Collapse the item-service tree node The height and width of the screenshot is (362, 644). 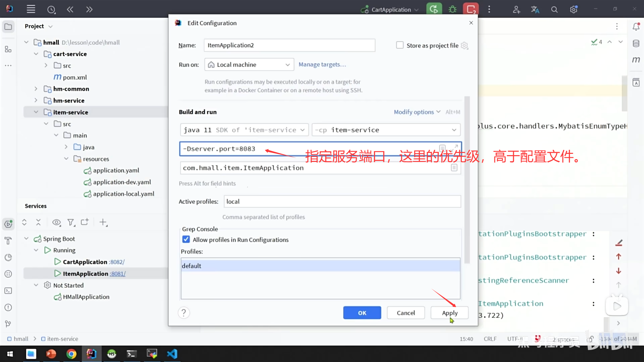[x=36, y=112]
